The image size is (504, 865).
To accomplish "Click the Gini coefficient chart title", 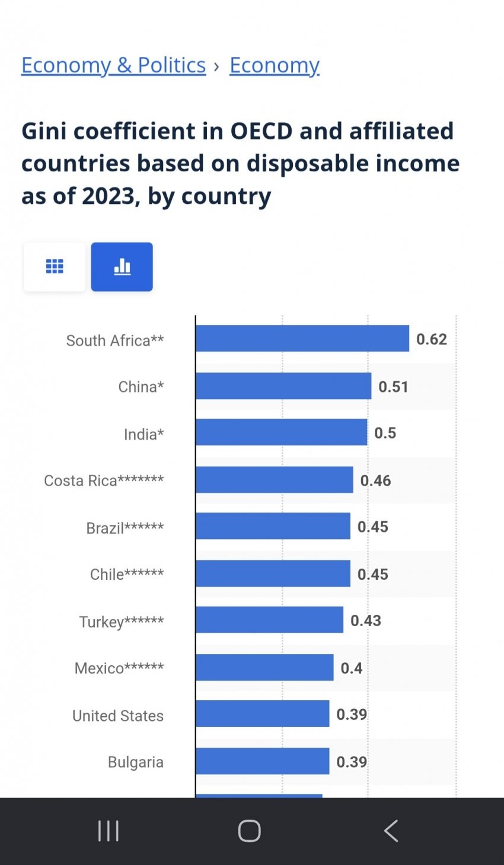I will point(240,163).
